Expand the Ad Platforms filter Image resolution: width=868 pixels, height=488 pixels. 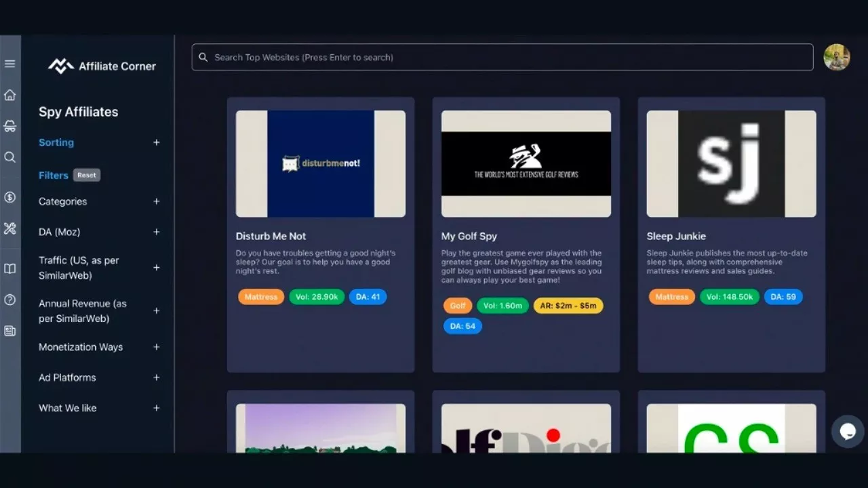pos(156,378)
